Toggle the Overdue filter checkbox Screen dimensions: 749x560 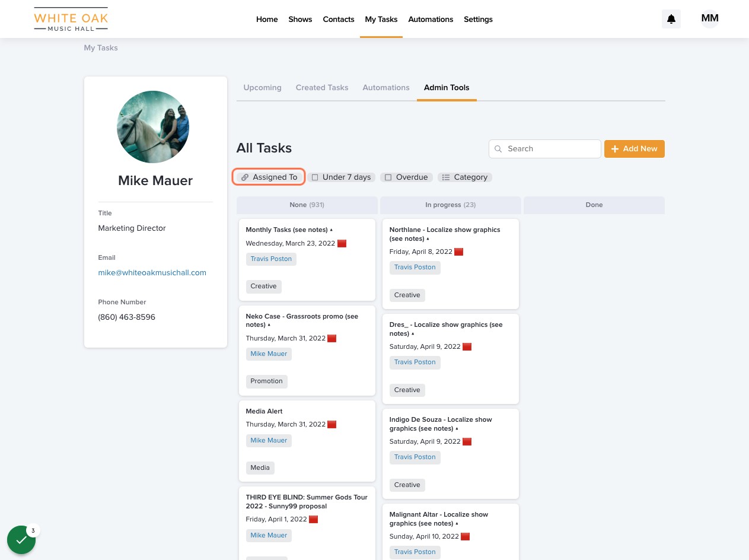point(388,177)
